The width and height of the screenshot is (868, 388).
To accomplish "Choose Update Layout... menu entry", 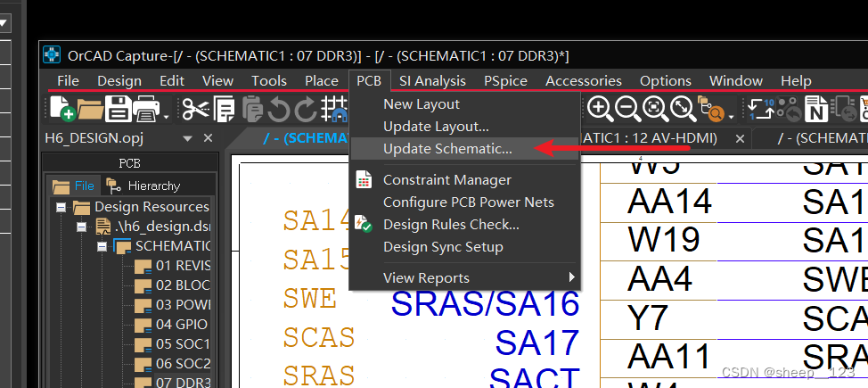I will click(x=465, y=127).
